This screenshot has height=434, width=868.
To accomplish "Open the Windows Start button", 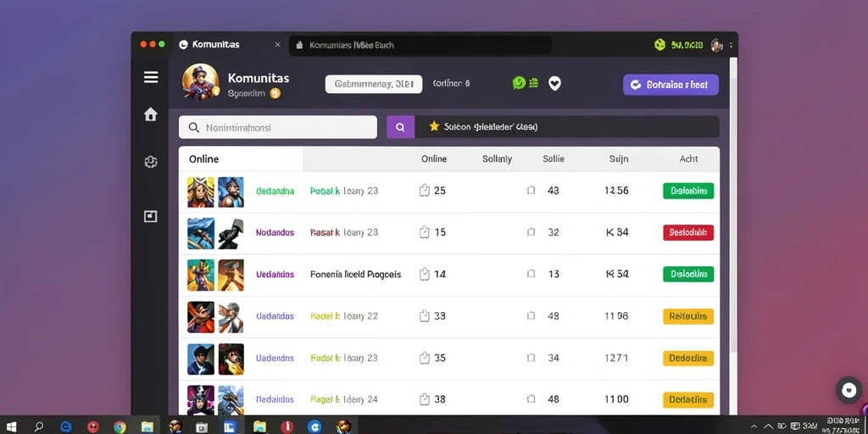I will 11,427.
